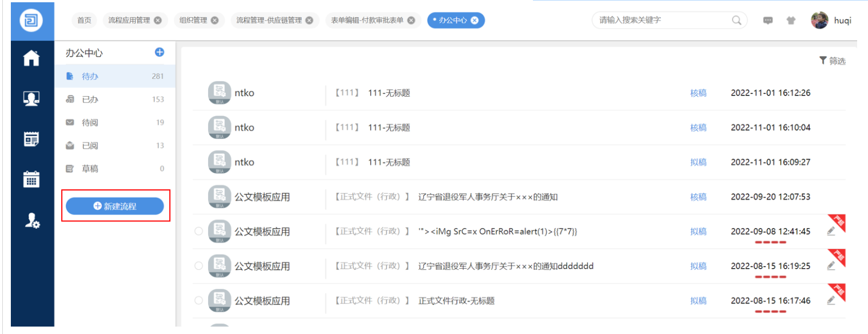Open the chat message icon in header

(x=768, y=21)
